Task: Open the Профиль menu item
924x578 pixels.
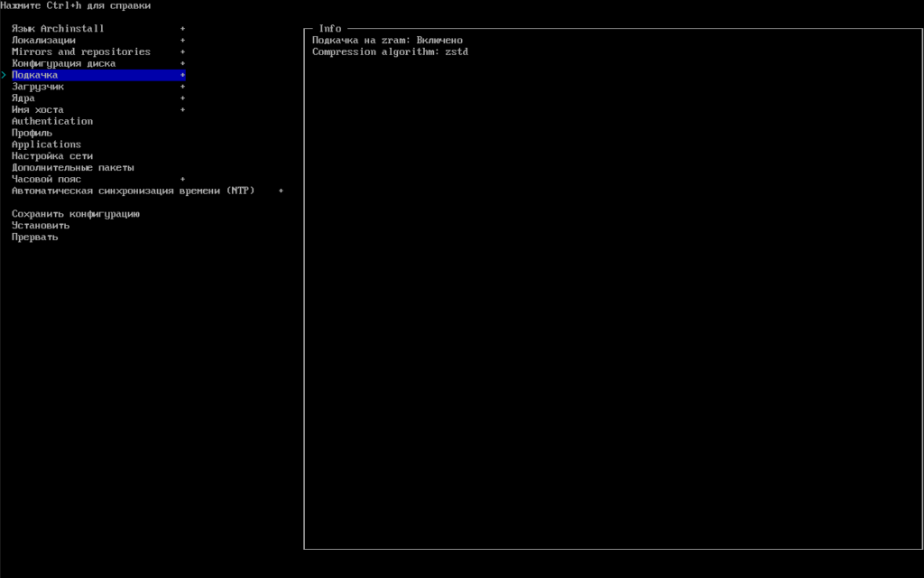Action: coord(32,133)
